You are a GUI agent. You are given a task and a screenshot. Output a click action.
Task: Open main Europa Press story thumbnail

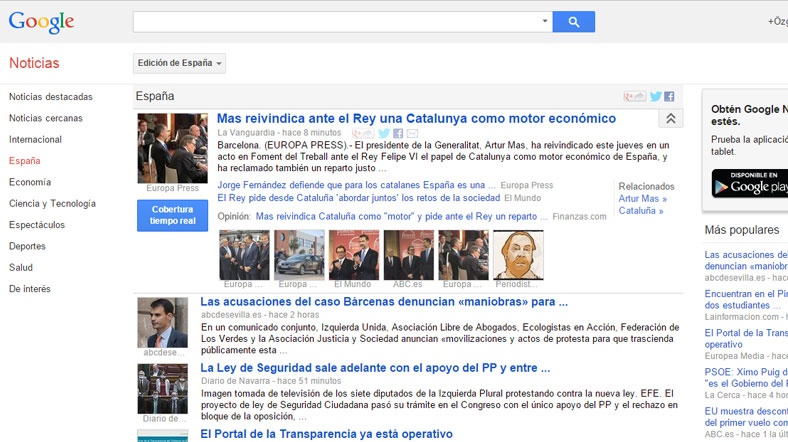click(172, 148)
